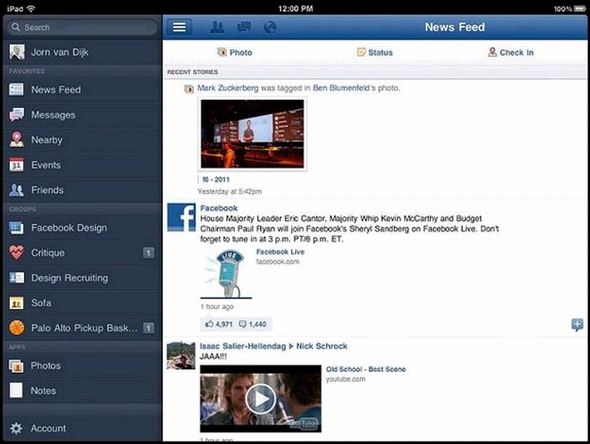590x444 pixels.
Task: Click the Events calendar icon
Action: click(16, 165)
